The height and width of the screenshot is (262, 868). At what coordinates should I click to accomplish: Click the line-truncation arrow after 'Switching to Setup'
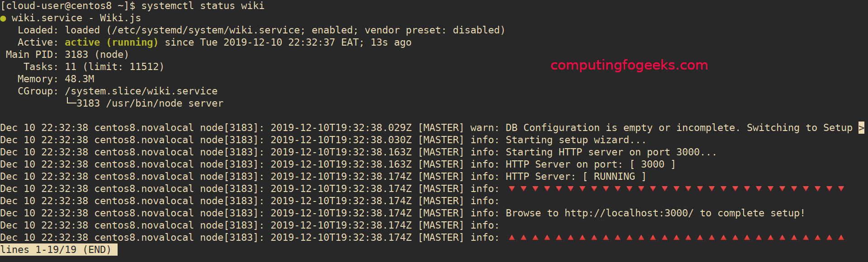coord(861,128)
